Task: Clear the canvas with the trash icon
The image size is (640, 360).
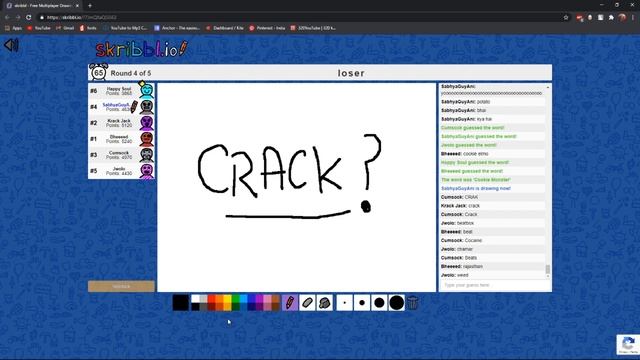Action: point(413,303)
